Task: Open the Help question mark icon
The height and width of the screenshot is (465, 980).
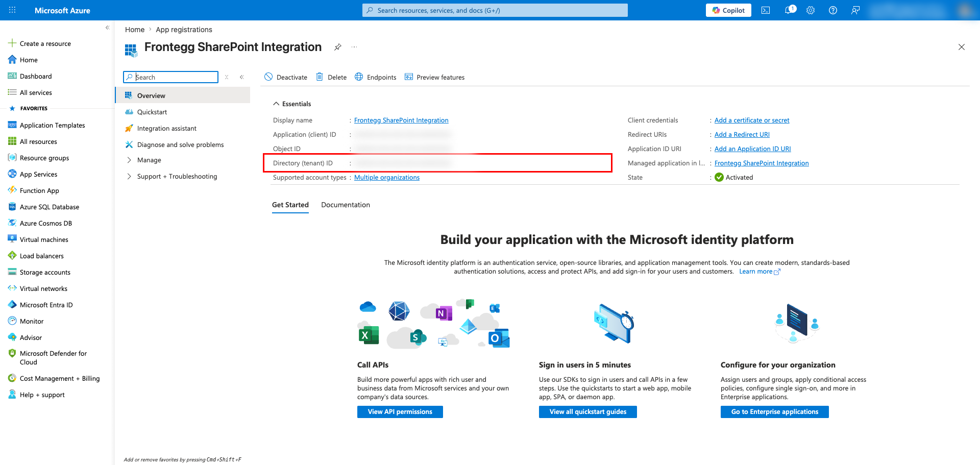Action: pos(833,10)
